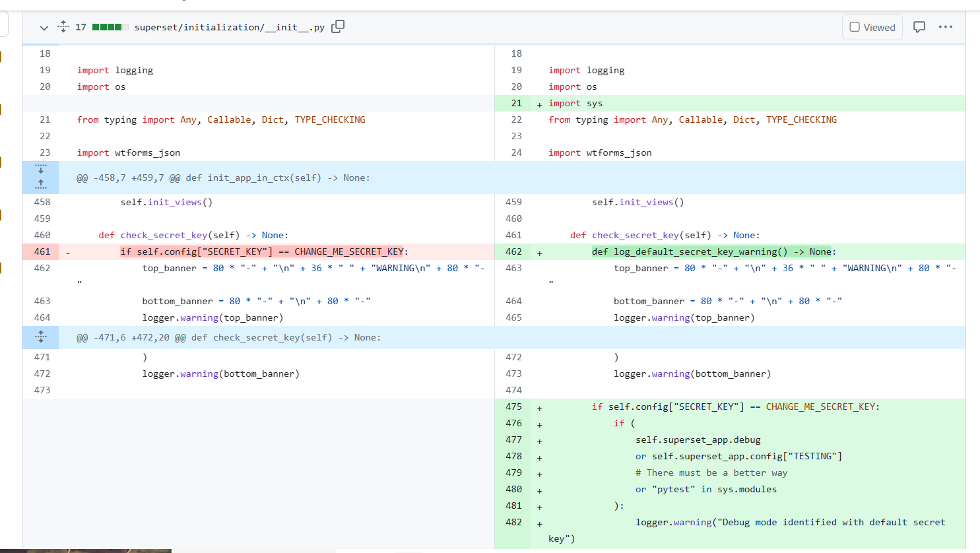Screen dimensions: 980x553
Task: Expand all lines of this file
Action: pyautogui.click(x=63, y=27)
